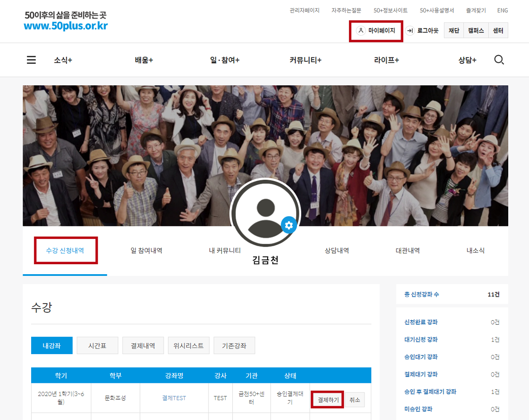Image resolution: width=529 pixels, height=420 pixels.
Task: Open the 상담+ menu
Action: click(x=467, y=60)
